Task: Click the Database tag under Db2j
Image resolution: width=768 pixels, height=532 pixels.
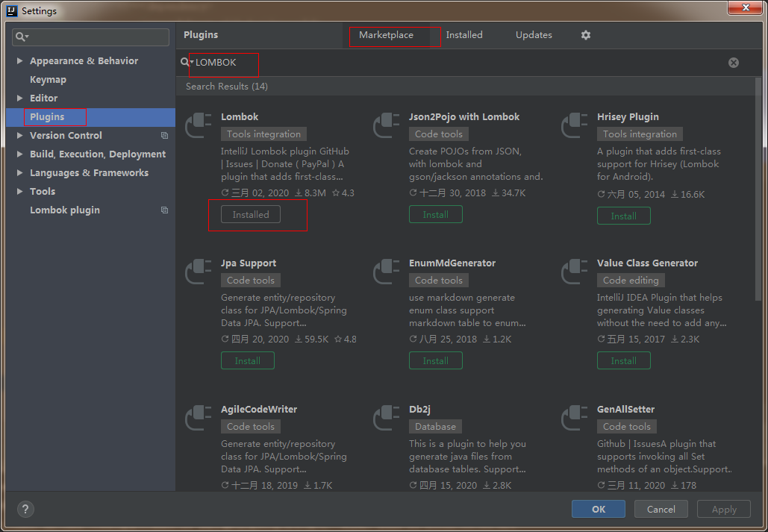Action: coord(435,427)
